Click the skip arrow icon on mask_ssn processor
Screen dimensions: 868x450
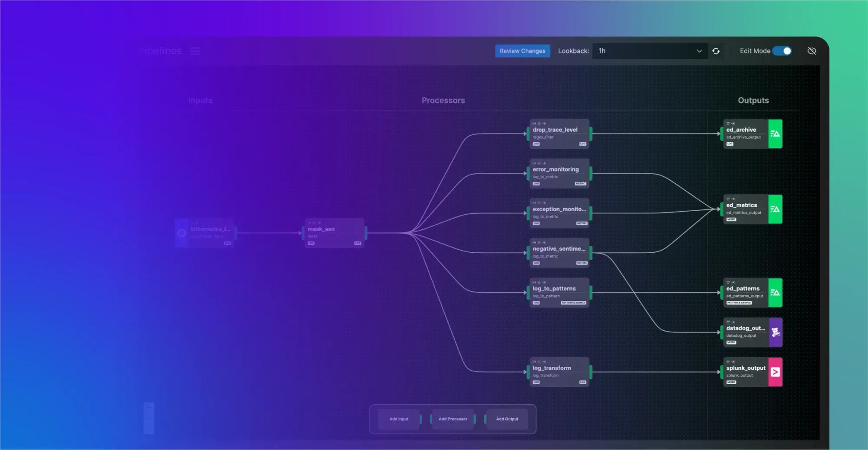click(x=319, y=222)
